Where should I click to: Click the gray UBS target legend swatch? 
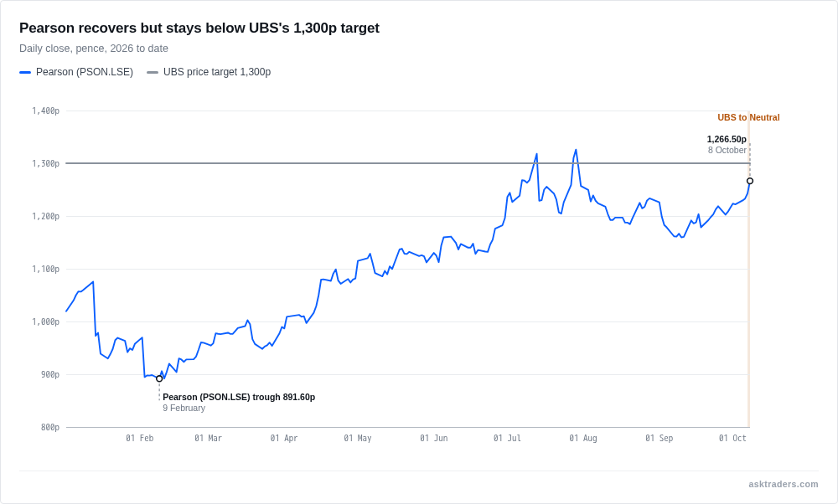[153, 72]
